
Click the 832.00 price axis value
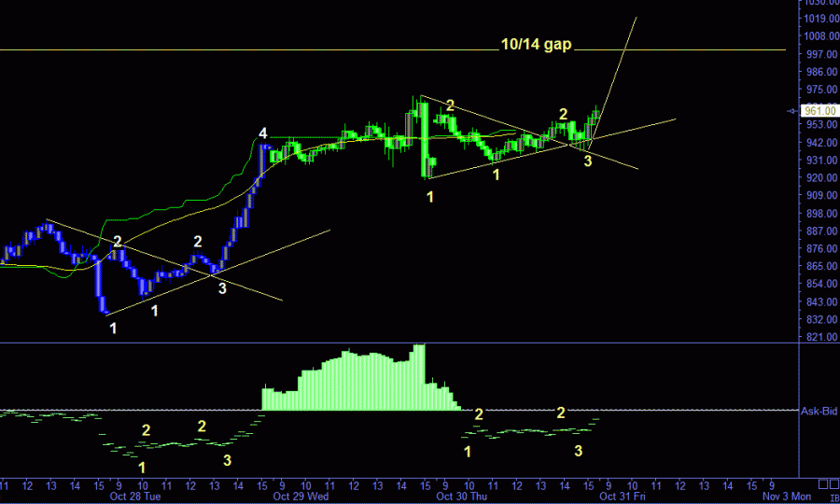pyautogui.click(x=824, y=319)
